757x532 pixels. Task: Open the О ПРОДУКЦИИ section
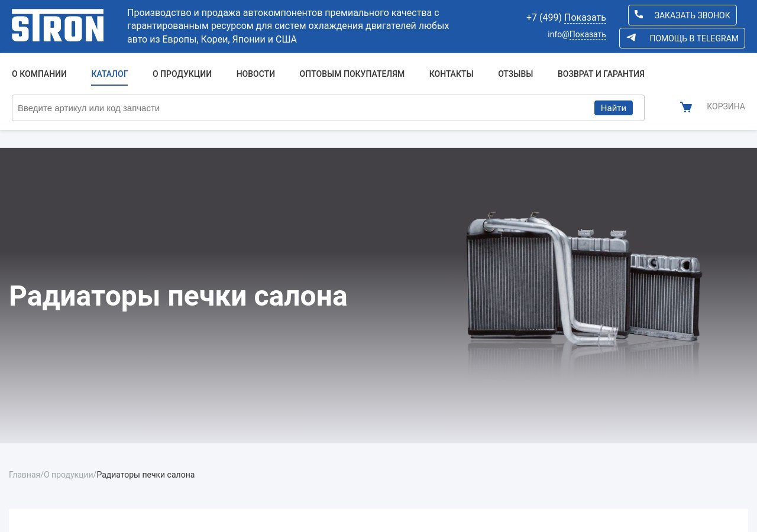point(182,73)
